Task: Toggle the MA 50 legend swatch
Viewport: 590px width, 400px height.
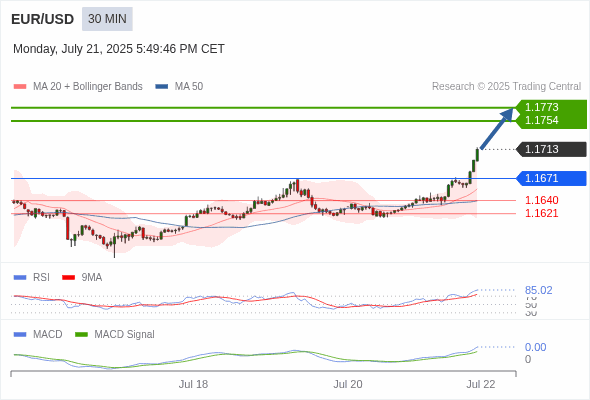Action: click(162, 87)
